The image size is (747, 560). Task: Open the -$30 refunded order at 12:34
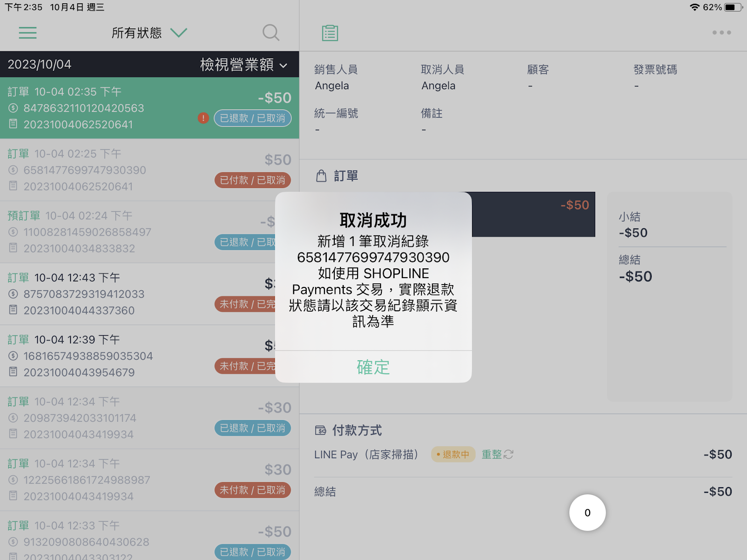tap(149, 418)
